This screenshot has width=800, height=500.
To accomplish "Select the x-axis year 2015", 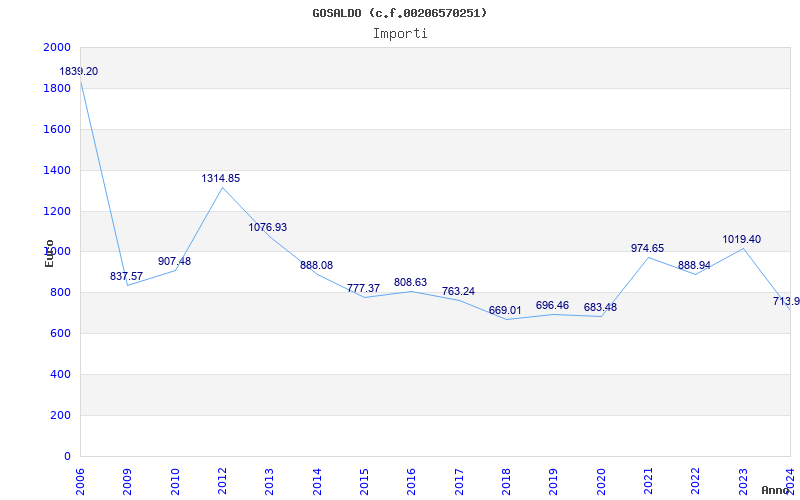I will [x=364, y=482].
